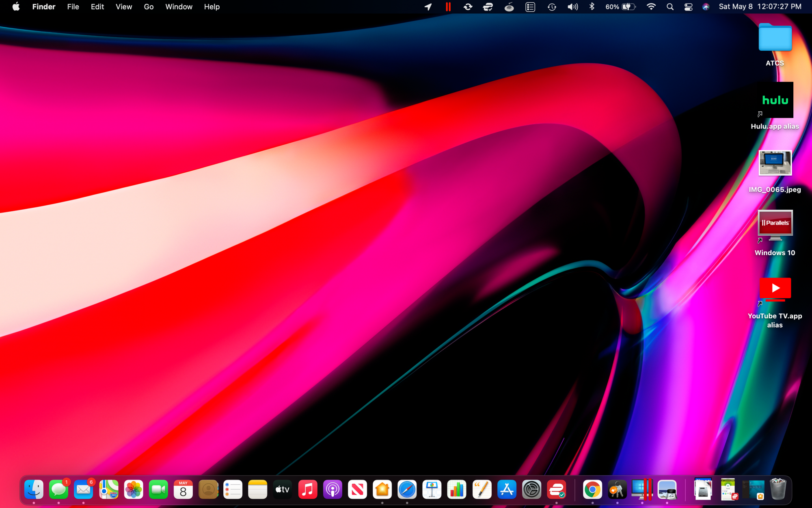Open the Time Machine menu bar dropdown

[x=551, y=7]
